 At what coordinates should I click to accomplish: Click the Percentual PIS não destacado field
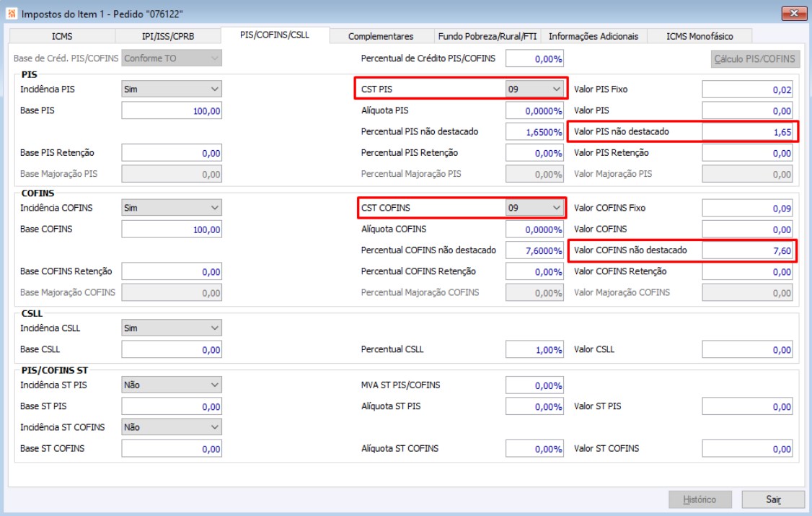(x=534, y=132)
